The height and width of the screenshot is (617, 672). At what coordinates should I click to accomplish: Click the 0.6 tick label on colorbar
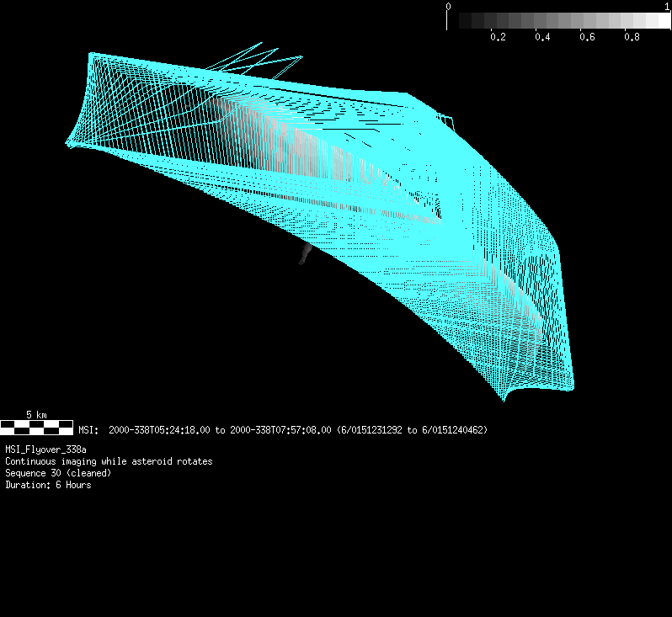click(x=587, y=37)
